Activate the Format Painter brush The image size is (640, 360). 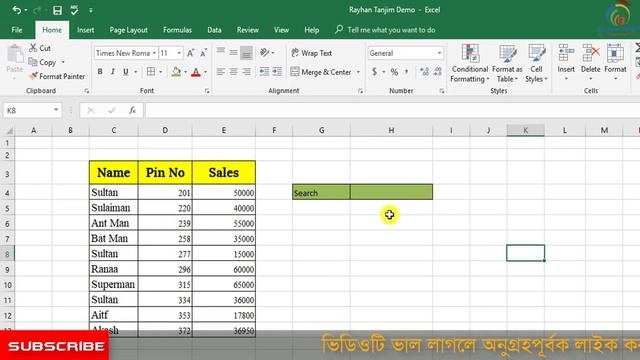(x=57, y=76)
